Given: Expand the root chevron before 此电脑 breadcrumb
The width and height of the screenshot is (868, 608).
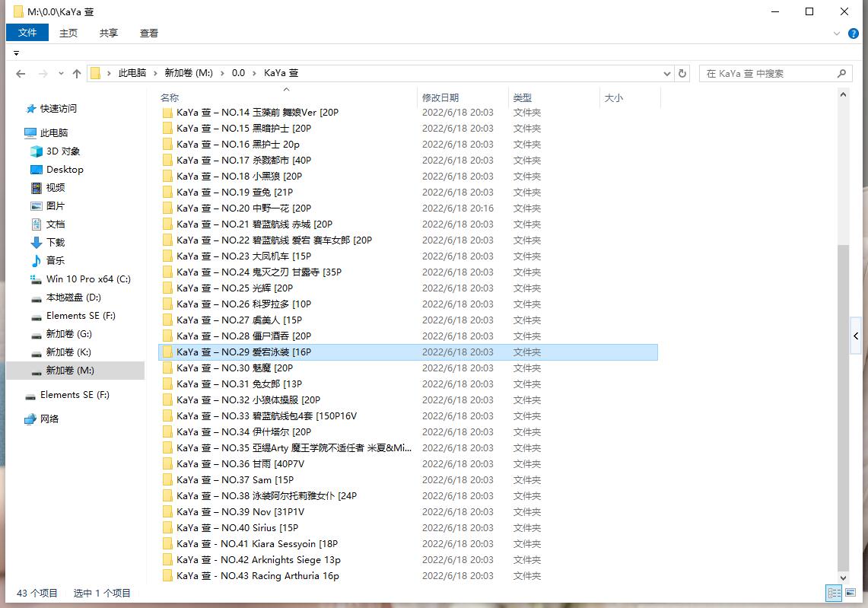Looking at the screenshot, I should pos(109,73).
